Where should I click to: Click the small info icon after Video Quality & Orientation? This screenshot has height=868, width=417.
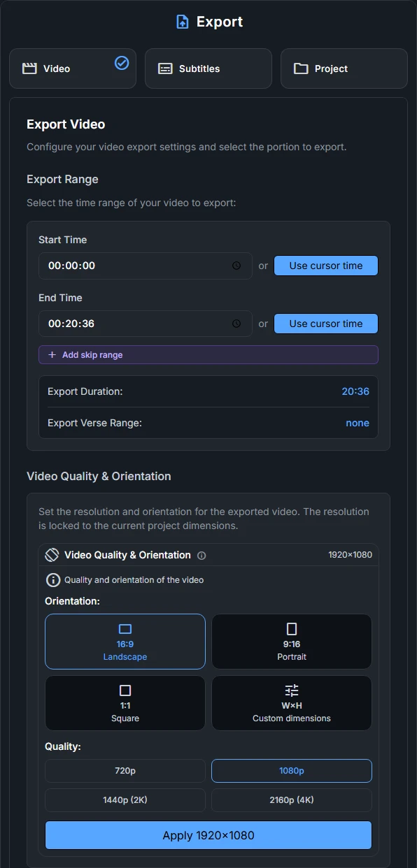click(202, 556)
